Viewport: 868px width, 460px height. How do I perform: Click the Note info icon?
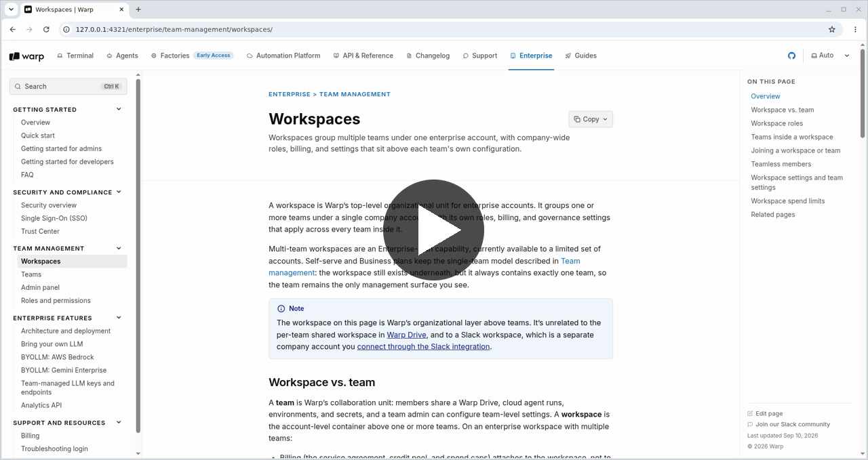tap(281, 309)
